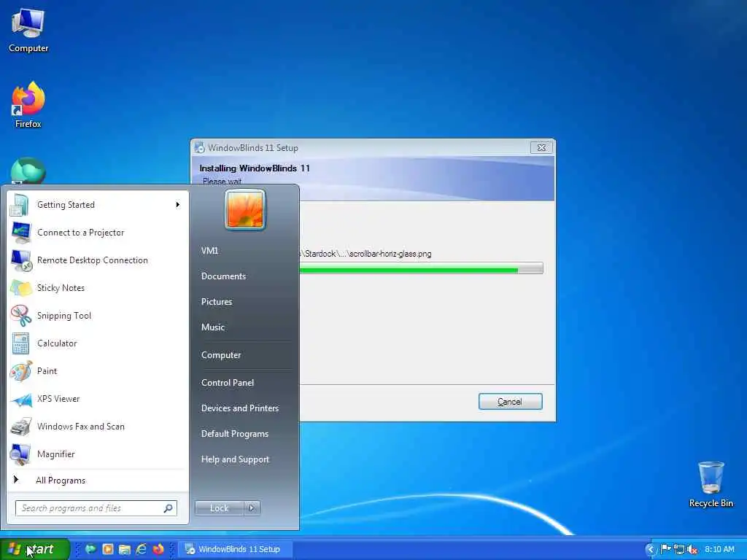The width and height of the screenshot is (747, 560).
Task: Show hidden tray icons chevron
Action: 650,550
